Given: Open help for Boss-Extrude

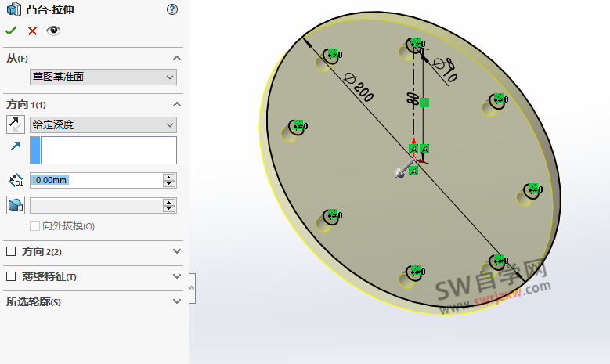Looking at the screenshot, I should [x=172, y=9].
